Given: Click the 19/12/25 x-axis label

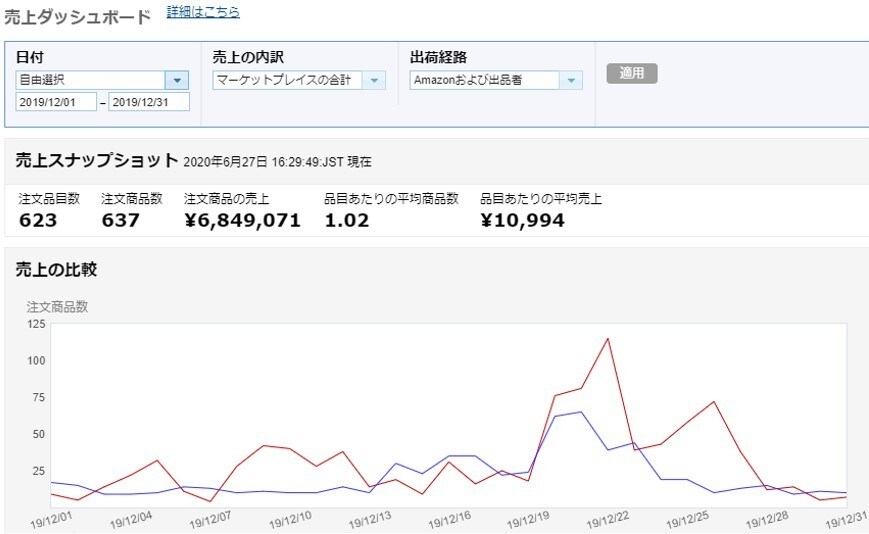Looking at the screenshot, I should 687,520.
